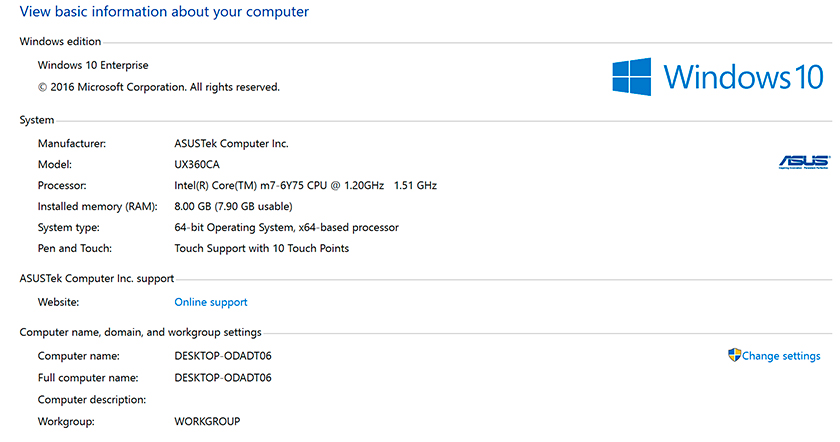Screen dimensions: 840x442
Task: Click the 2016 Microsoft Corporation copyright line
Action: [x=159, y=87]
